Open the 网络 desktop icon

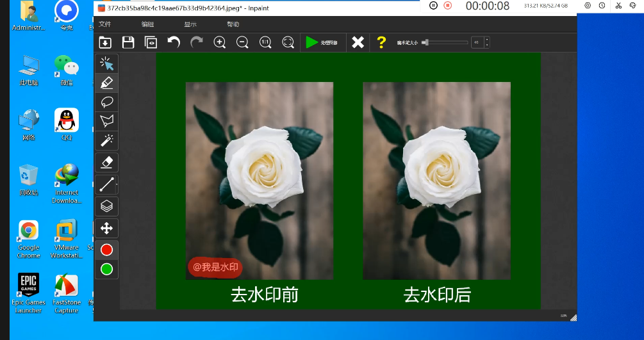coord(28,125)
